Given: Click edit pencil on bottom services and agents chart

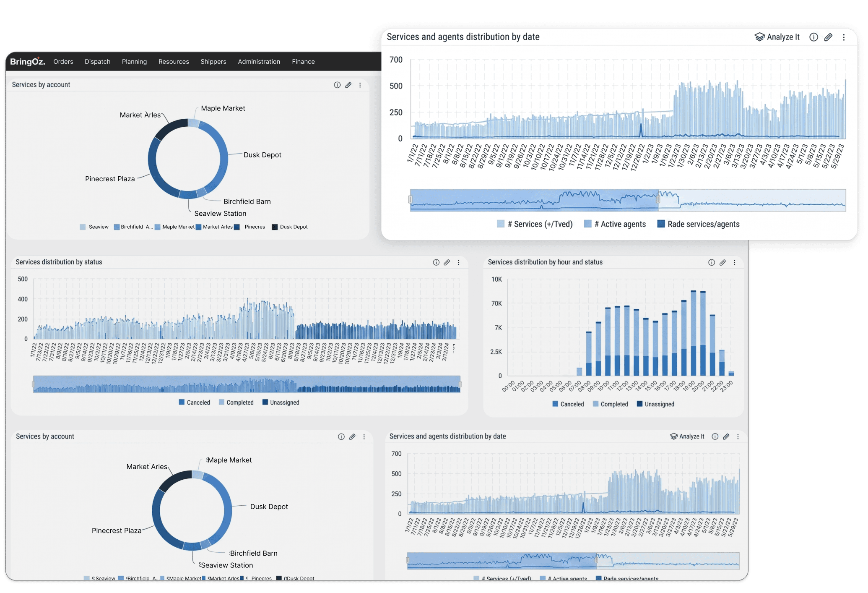Looking at the screenshot, I should (x=726, y=436).
